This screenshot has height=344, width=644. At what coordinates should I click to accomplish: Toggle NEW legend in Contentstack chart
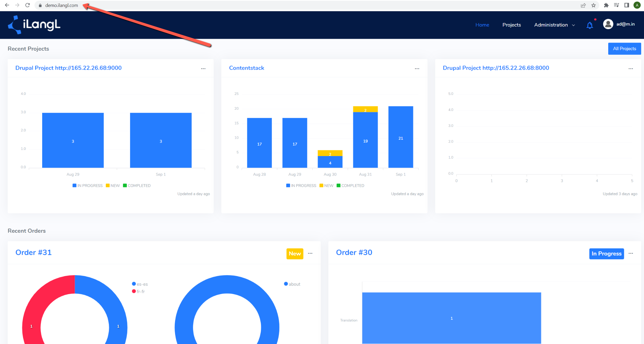coord(326,185)
